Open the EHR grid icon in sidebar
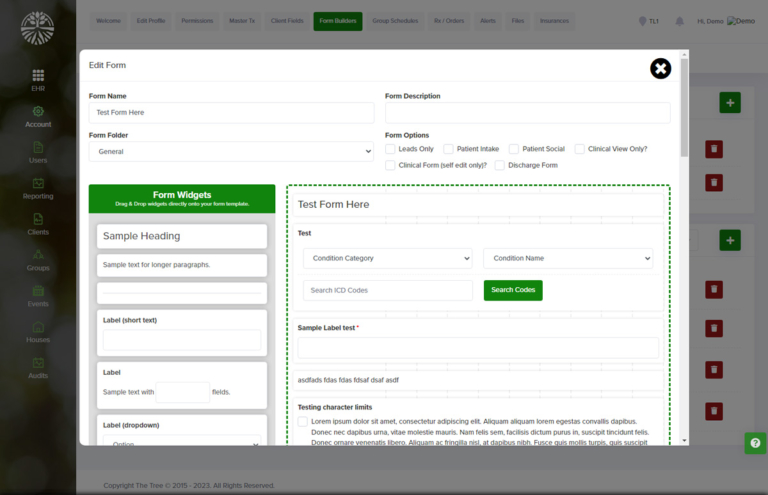 (38, 76)
